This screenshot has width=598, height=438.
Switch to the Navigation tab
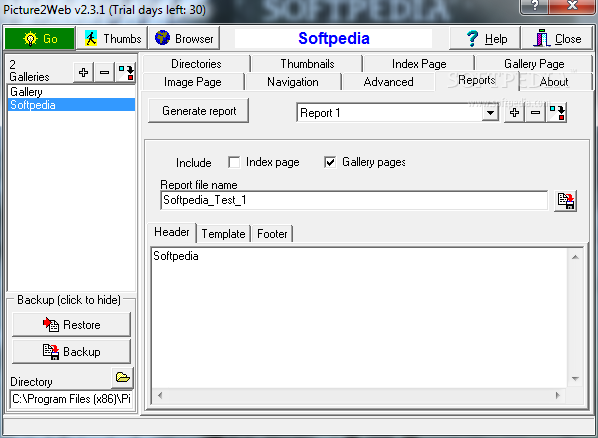[293, 82]
